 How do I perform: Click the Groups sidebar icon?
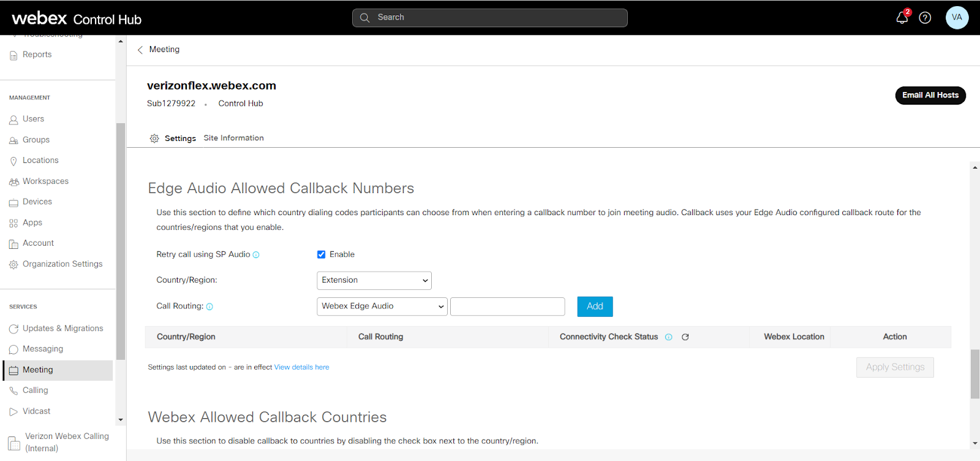[x=13, y=140]
